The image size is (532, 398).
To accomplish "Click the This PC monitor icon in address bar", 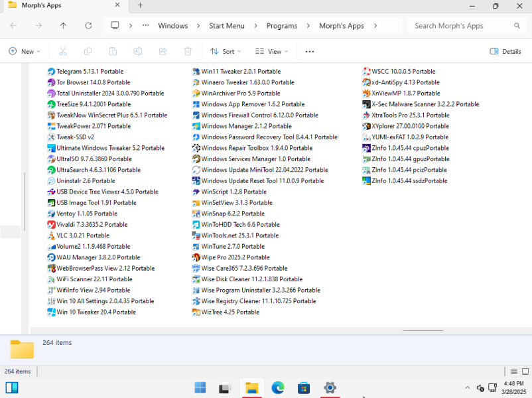I will [115, 26].
